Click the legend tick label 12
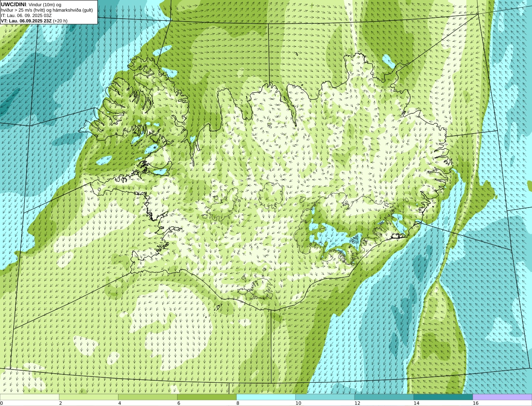Image resolution: width=532 pixels, height=406 pixels. pos(357,403)
